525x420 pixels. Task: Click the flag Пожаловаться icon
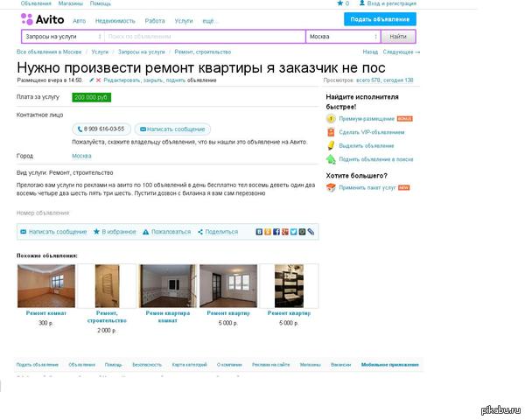(145, 232)
